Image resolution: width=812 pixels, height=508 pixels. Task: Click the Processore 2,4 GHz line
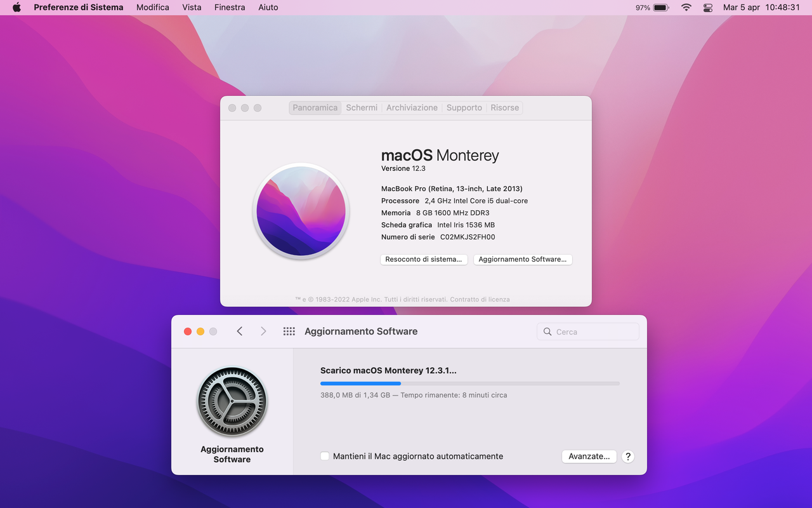(454, 201)
